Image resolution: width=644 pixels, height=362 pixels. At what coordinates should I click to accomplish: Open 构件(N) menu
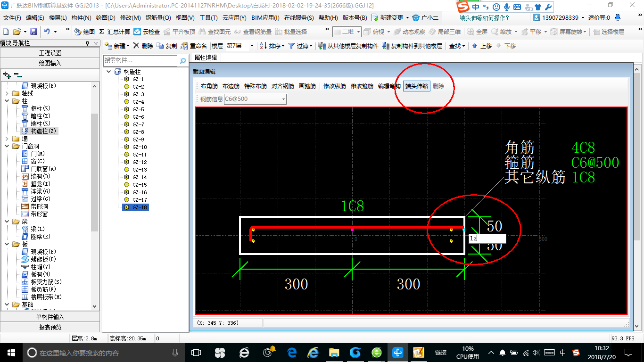pos(81,18)
